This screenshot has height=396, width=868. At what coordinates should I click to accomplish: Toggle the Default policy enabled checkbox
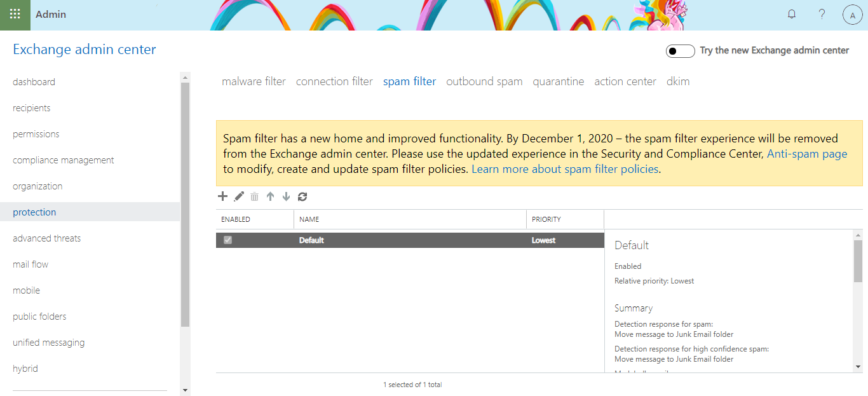pos(227,240)
